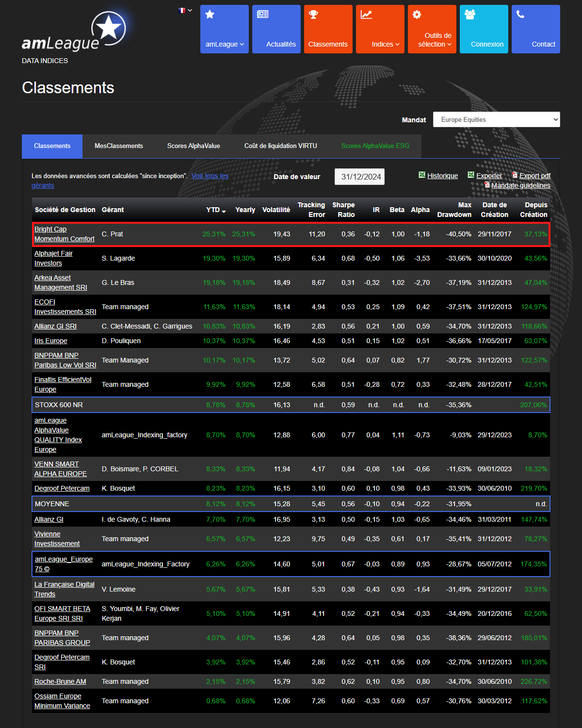
Task: Sort by Sharpe Ratio column header
Action: (343, 210)
